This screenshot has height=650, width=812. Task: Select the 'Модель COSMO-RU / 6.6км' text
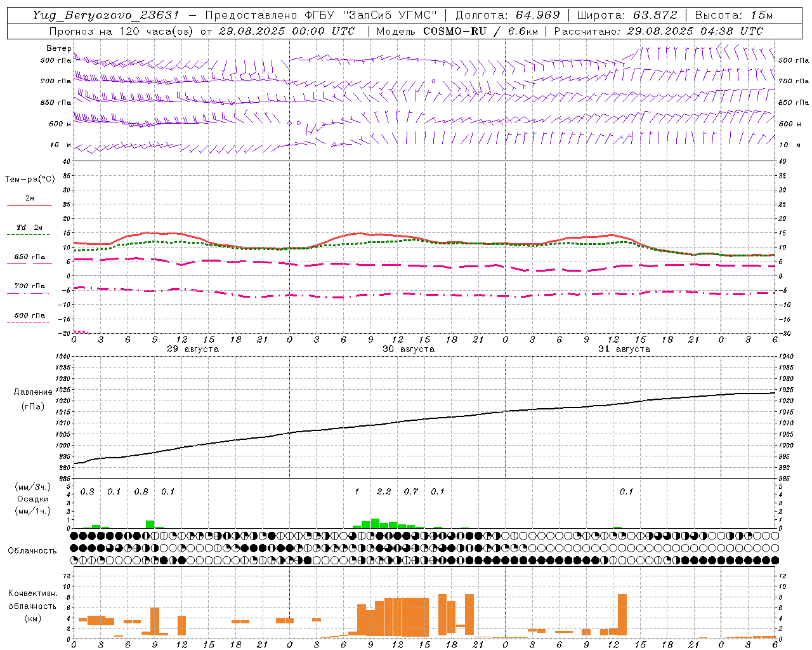457,31
